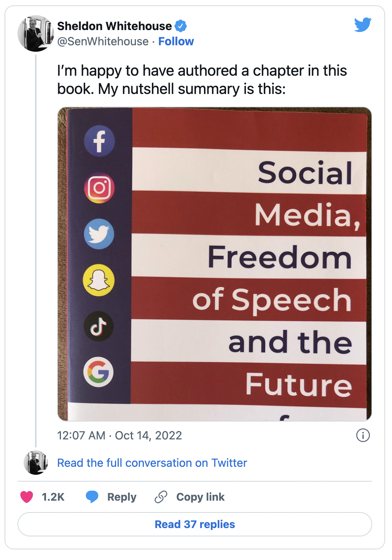Read the full conversation on Twitter
The height and width of the screenshot is (560, 392).
click(x=152, y=463)
